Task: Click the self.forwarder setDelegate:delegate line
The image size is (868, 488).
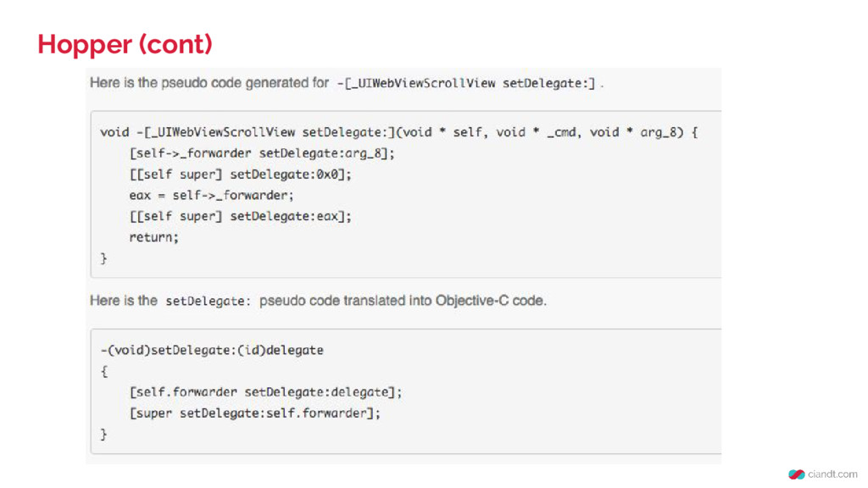Action: (x=265, y=392)
